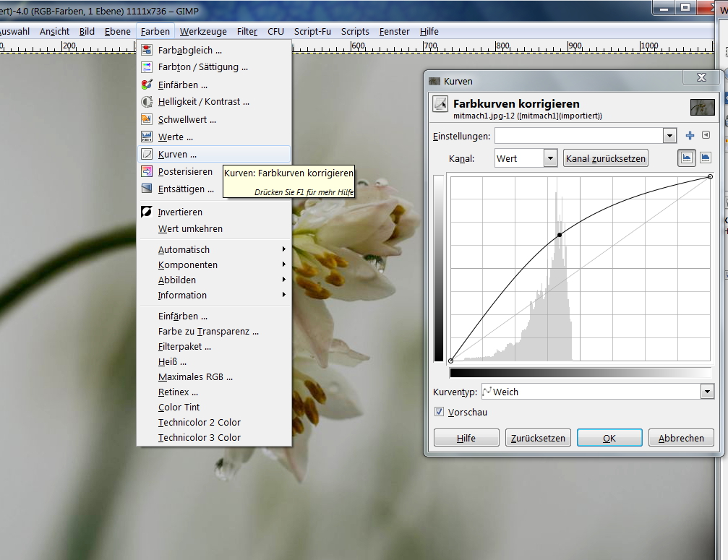Open the Werte levels icon entry
Screen dimensions: 728x560
pos(147,137)
